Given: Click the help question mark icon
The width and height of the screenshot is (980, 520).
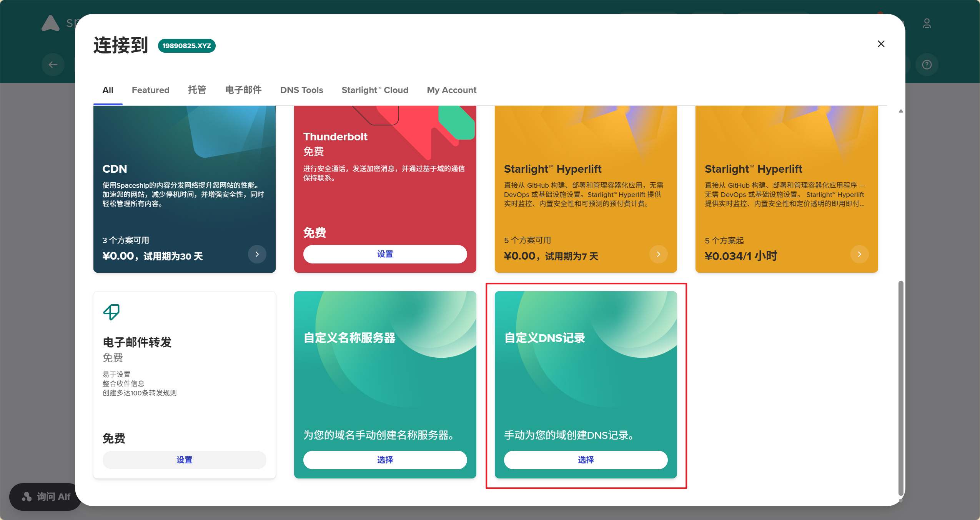Looking at the screenshot, I should point(927,64).
